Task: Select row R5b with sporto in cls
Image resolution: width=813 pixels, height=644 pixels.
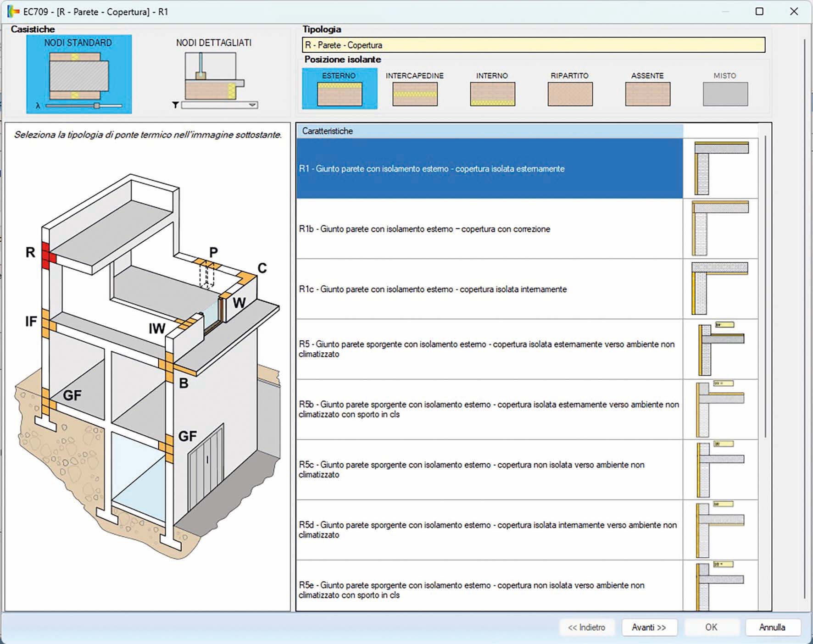Action: pyautogui.click(x=490, y=409)
